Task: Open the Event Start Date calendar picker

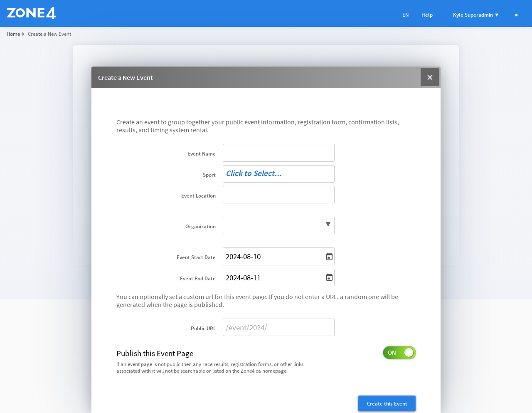Action: click(x=329, y=257)
